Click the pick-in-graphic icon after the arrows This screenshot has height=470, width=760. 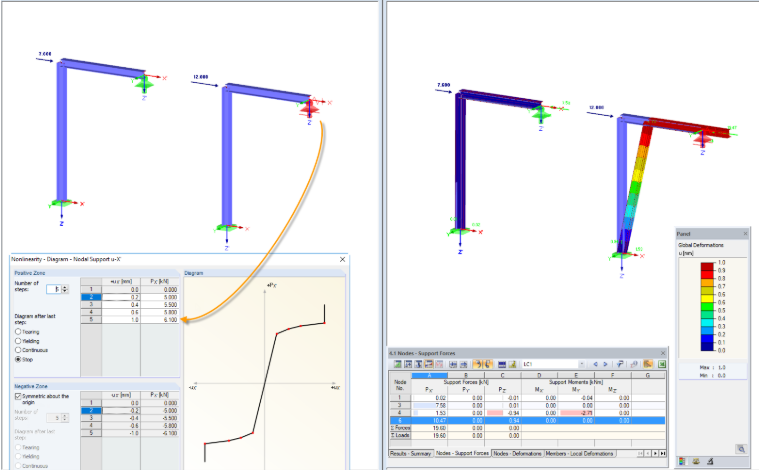[619, 364]
